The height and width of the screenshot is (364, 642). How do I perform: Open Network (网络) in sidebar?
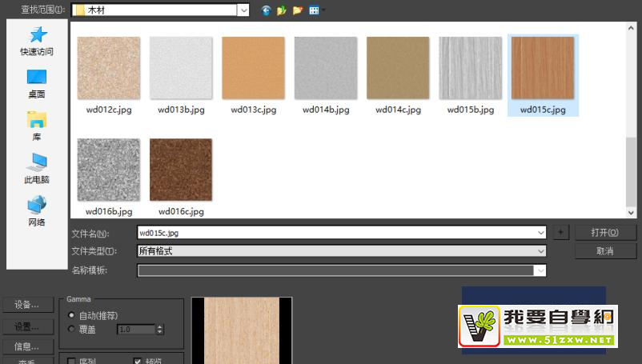click(x=37, y=211)
